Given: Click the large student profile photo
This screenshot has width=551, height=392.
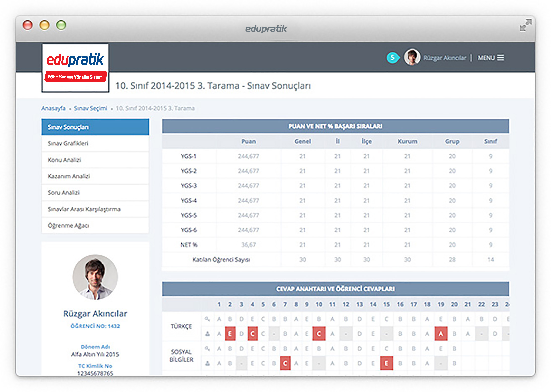Looking at the screenshot, I should [x=95, y=277].
